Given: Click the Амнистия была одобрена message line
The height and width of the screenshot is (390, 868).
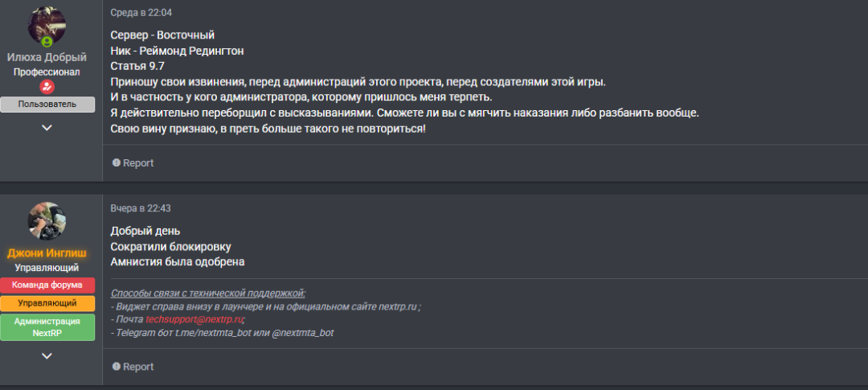Looking at the screenshot, I should click(178, 261).
